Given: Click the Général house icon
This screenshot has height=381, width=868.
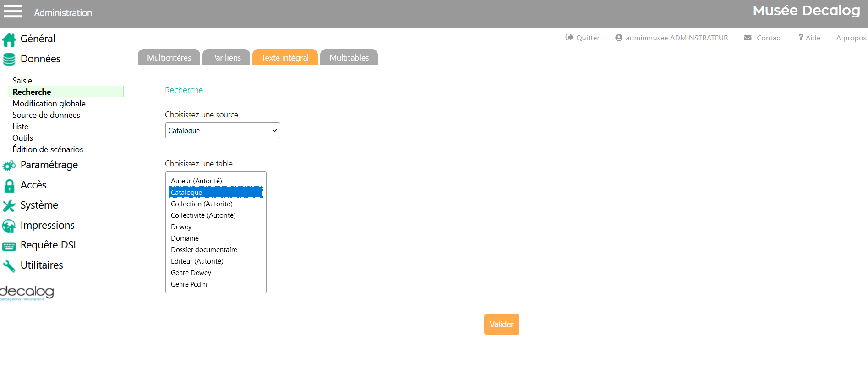Looking at the screenshot, I should (9, 40).
